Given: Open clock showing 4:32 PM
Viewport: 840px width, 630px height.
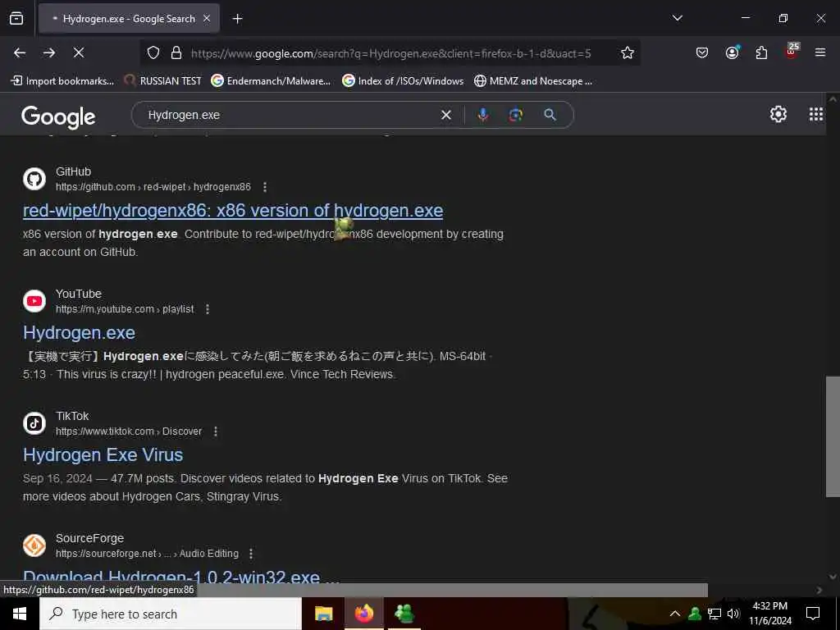Looking at the screenshot, I should [x=769, y=614].
